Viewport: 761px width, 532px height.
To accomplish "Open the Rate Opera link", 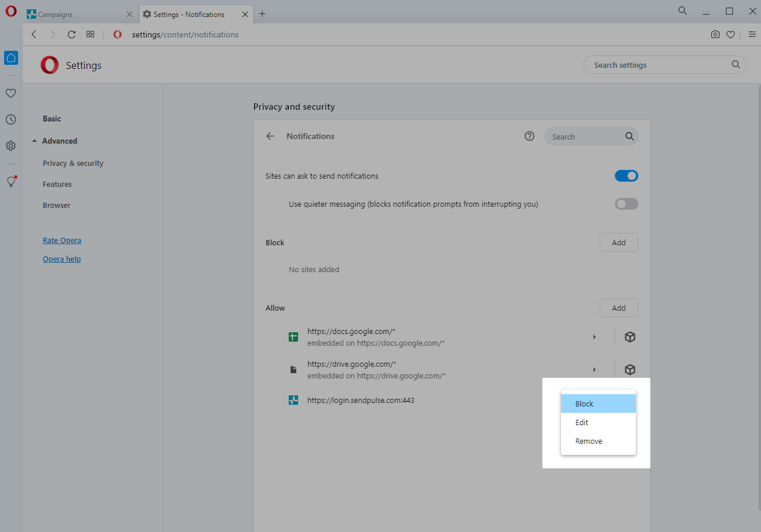I will tap(62, 240).
